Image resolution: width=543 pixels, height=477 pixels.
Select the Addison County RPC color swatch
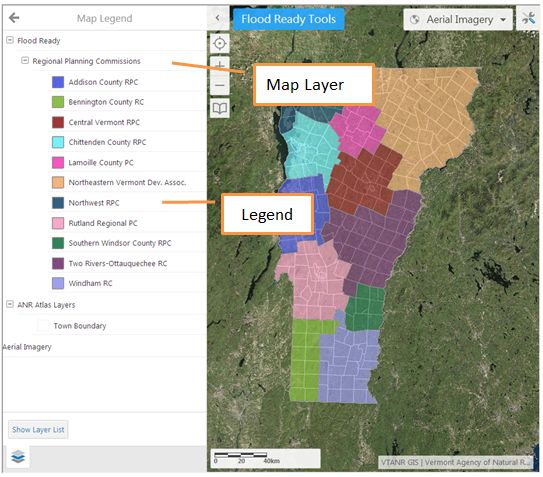pos(58,82)
